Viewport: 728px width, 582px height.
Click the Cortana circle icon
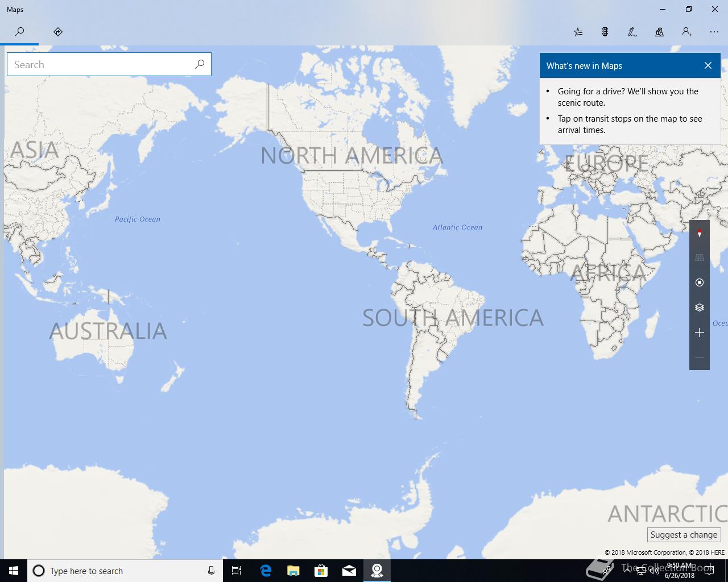pos(39,571)
